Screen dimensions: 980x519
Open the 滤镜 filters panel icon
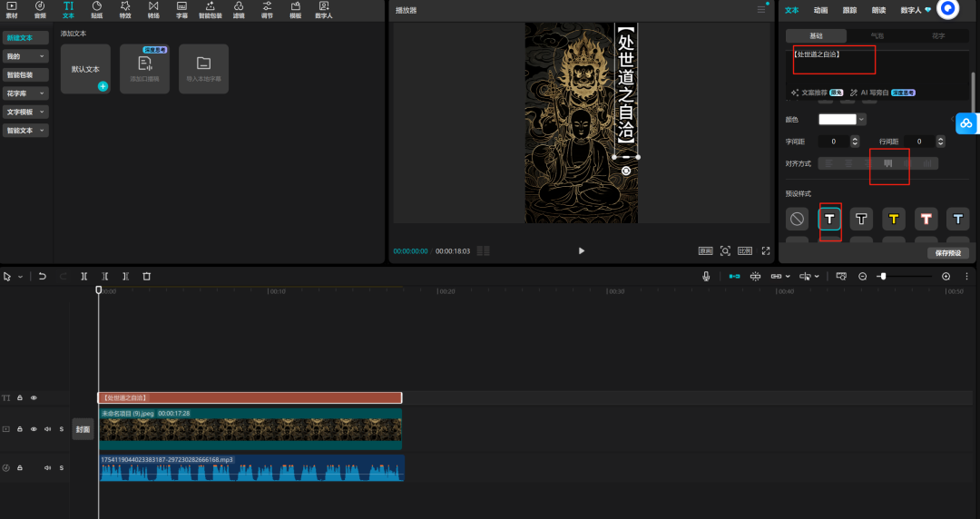tap(239, 9)
